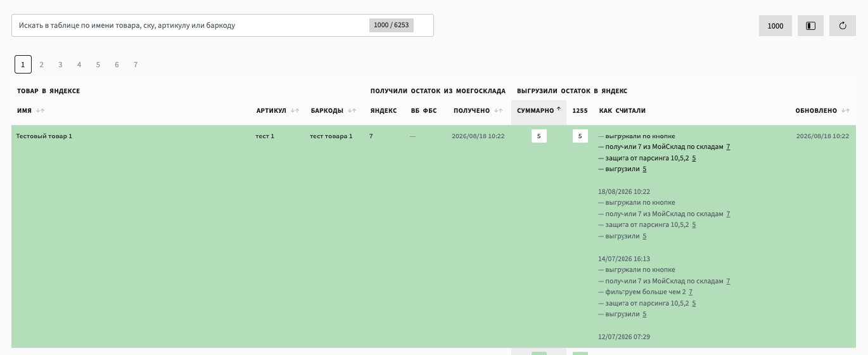868x355 pixels.
Task: Sort by Артикул column arrows
Action: pos(295,110)
